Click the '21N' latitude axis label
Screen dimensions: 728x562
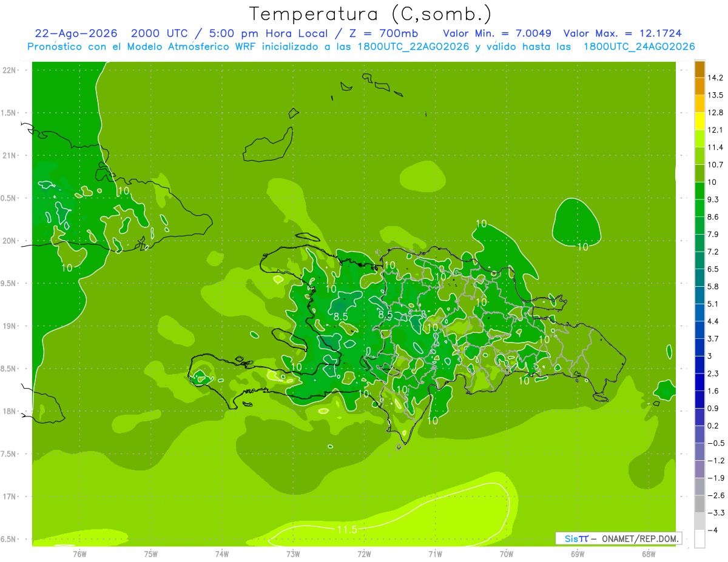coord(8,155)
